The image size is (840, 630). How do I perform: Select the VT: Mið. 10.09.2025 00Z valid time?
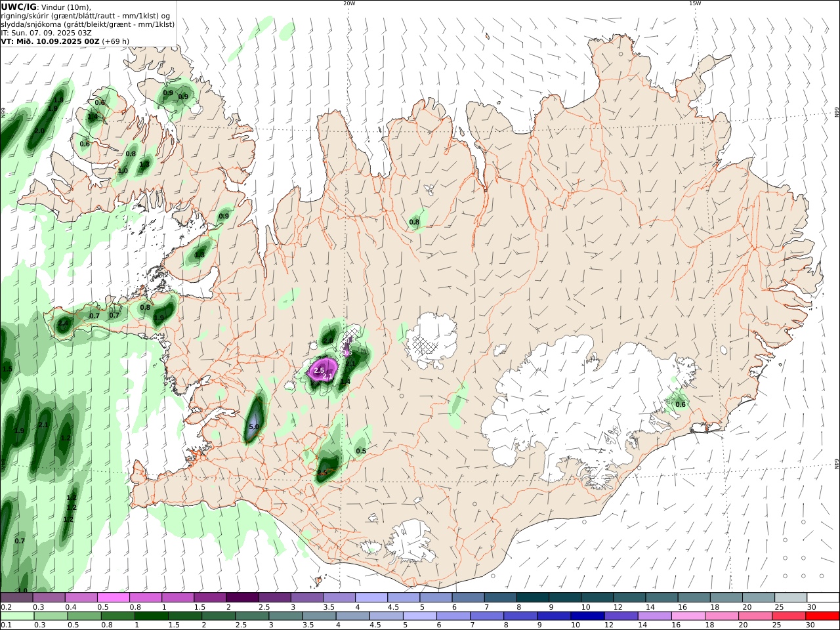coord(51,41)
